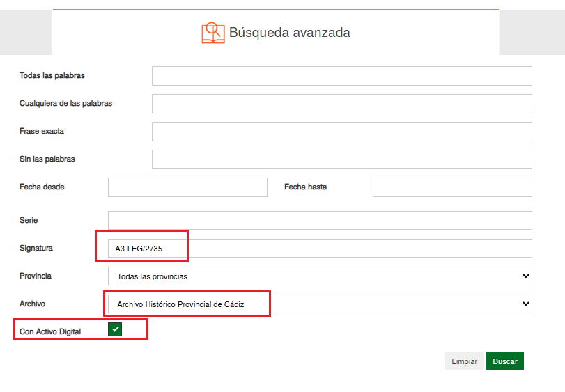Focus the Todas las palabras input field
The image size is (565, 392).
click(341, 76)
